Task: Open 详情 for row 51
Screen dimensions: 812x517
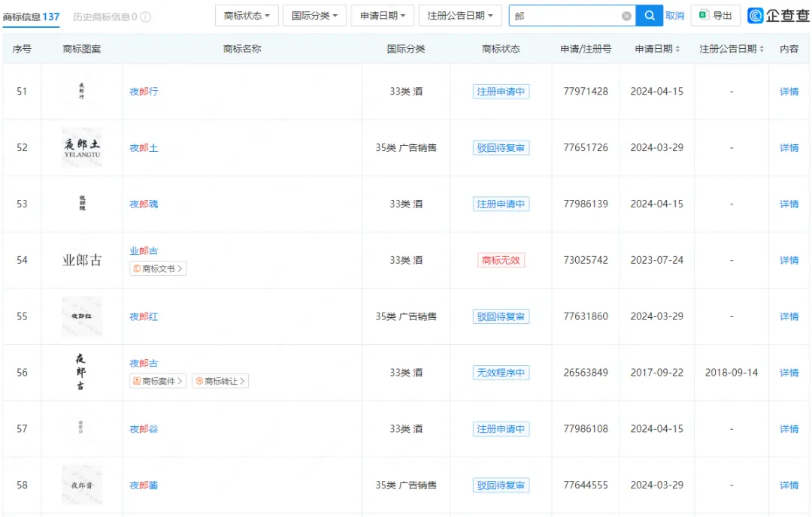Action: pos(789,92)
